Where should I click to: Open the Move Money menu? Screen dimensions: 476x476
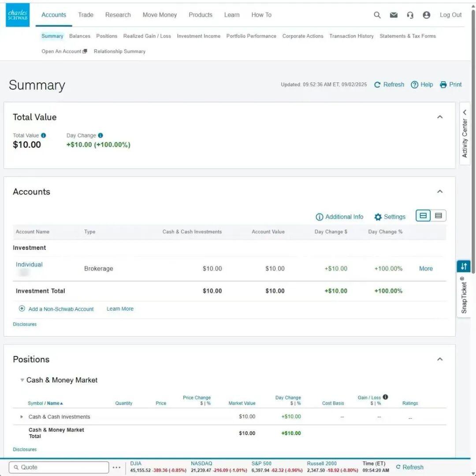[160, 15]
